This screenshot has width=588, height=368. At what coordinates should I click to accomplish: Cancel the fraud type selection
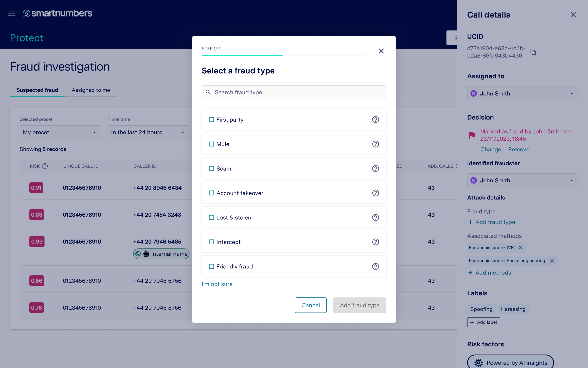[x=310, y=305]
